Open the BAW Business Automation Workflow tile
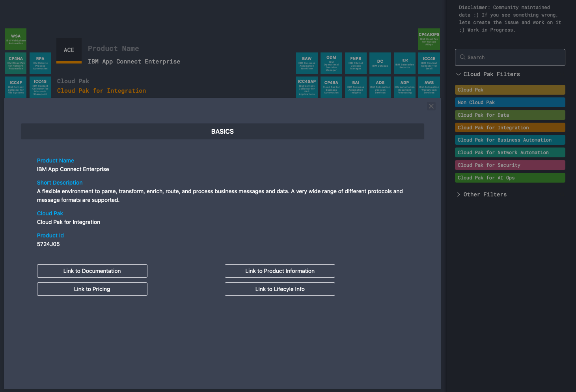 (307, 63)
